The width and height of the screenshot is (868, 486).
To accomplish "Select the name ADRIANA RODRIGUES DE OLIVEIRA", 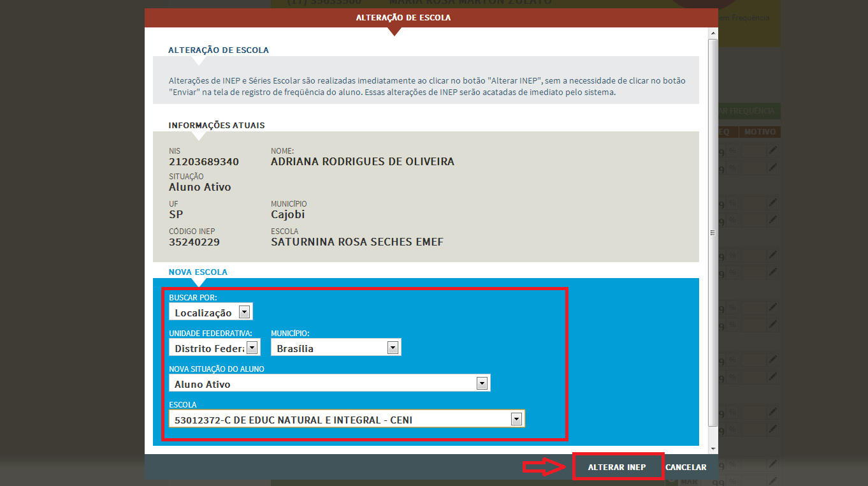I will click(363, 162).
